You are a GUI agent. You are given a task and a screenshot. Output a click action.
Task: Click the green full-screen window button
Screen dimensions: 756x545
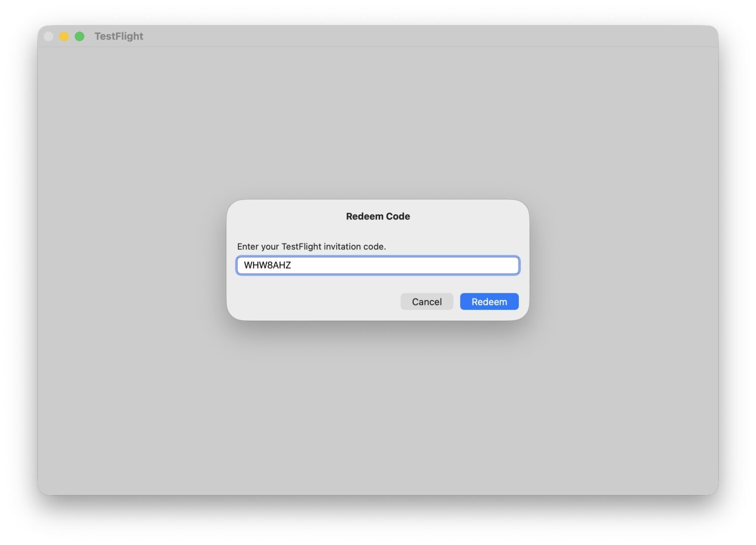pyautogui.click(x=79, y=36)
